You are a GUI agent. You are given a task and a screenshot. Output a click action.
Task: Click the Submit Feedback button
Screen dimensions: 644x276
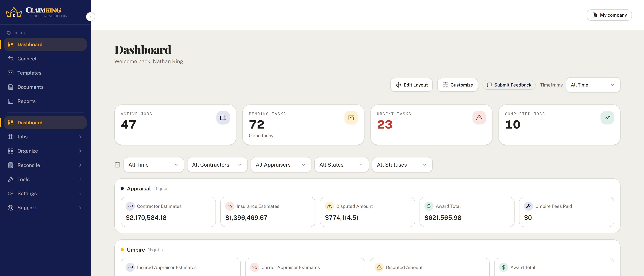[509, 85]
